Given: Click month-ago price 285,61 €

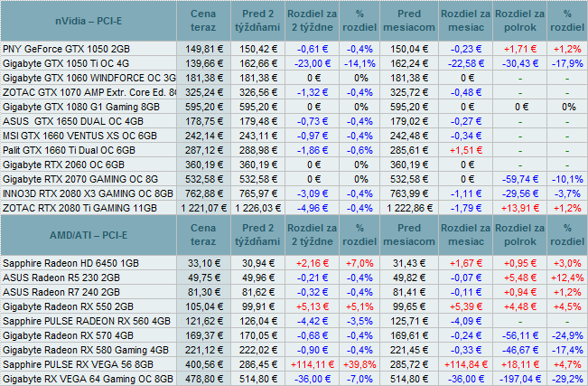Looking at the screenshot, I should tap(409, 151).
